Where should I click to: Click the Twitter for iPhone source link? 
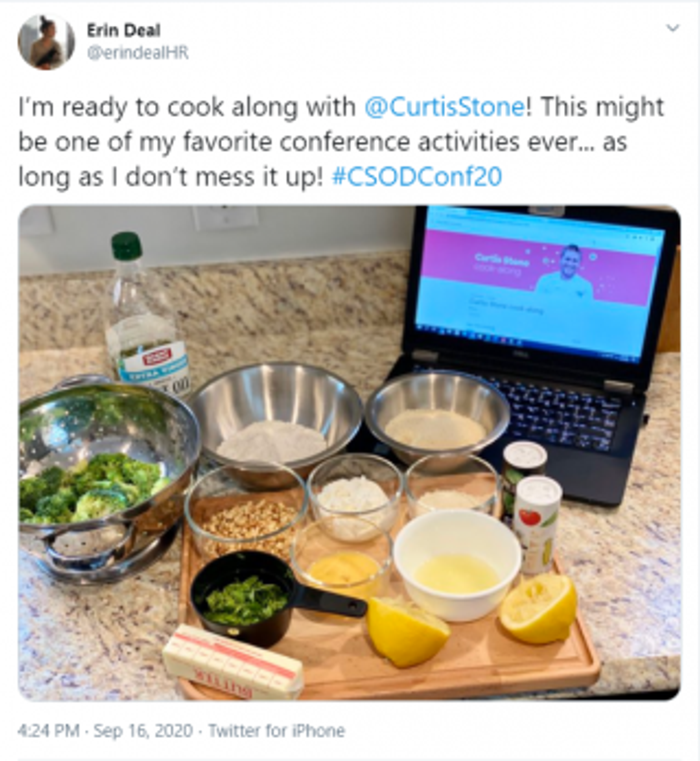(x=276, y=730)
